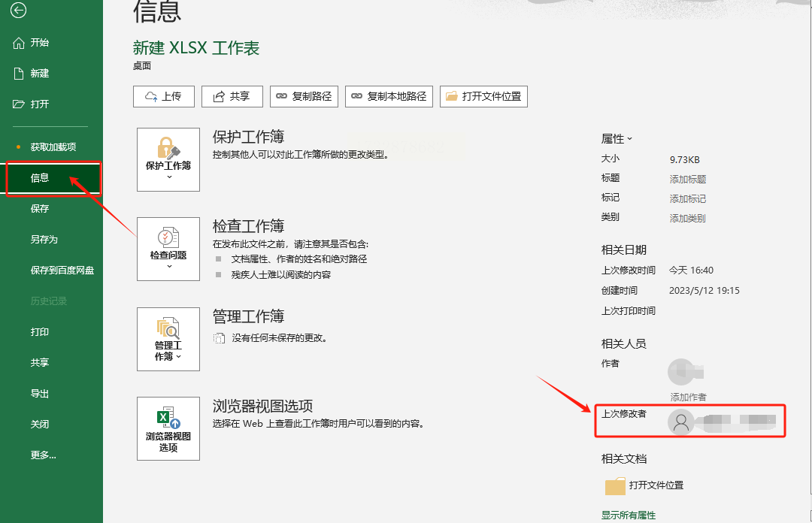Click the folder icon under 相关文档

(615, 485)
